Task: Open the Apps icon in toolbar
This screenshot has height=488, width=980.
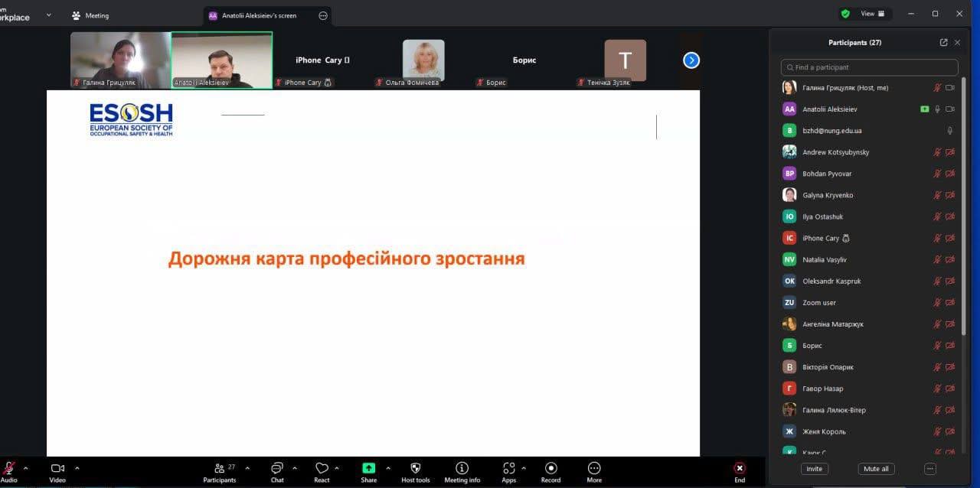Action: 508,468
